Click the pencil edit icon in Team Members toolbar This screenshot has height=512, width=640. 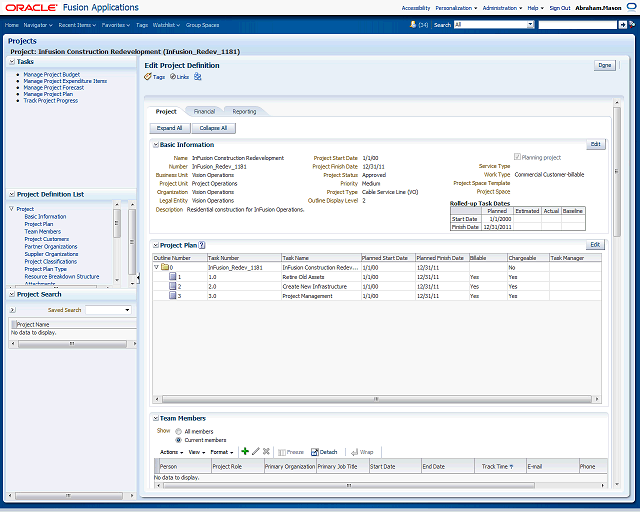click(256, 452)
